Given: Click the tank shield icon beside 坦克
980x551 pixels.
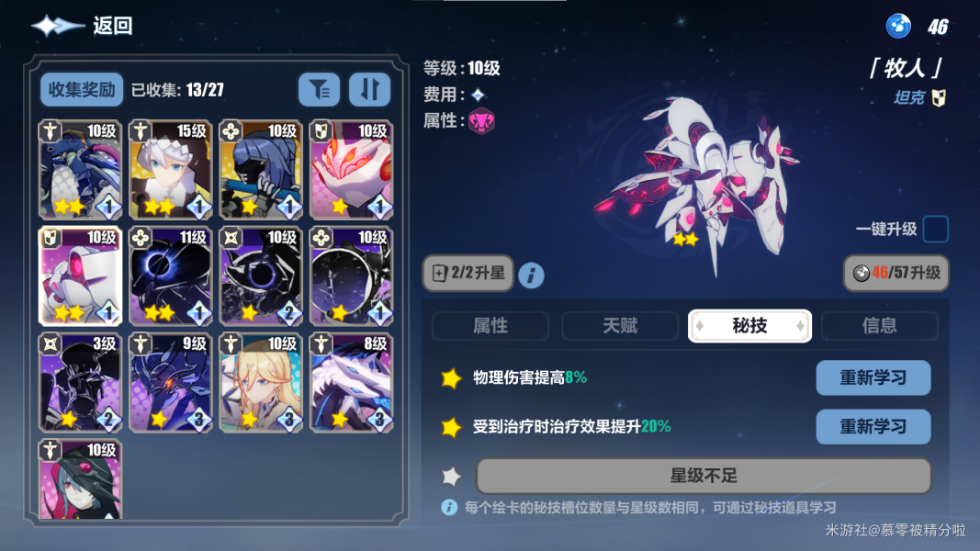Looking at the screenshot, I should point(939,98).
